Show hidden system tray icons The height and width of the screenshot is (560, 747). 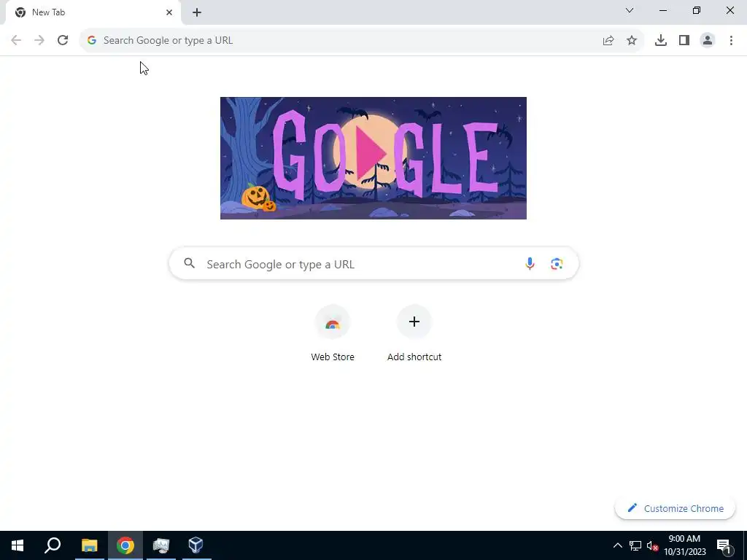tap(617, 545)
